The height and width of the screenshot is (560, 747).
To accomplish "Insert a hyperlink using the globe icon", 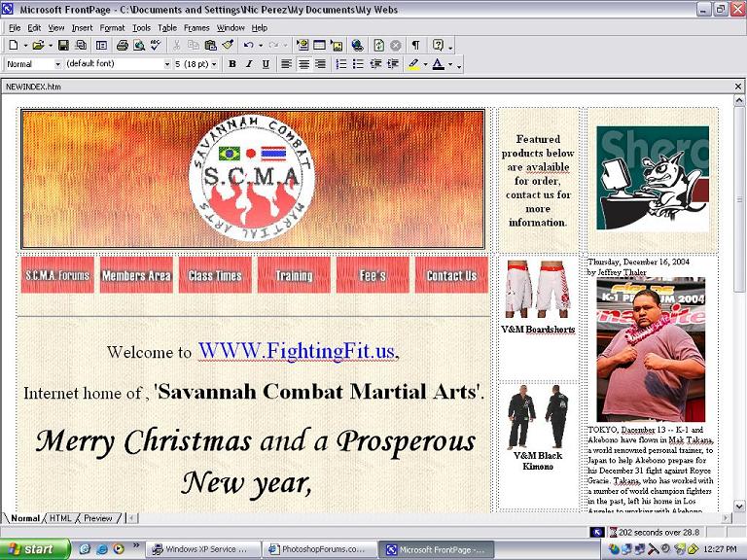I will click(357, 46).
